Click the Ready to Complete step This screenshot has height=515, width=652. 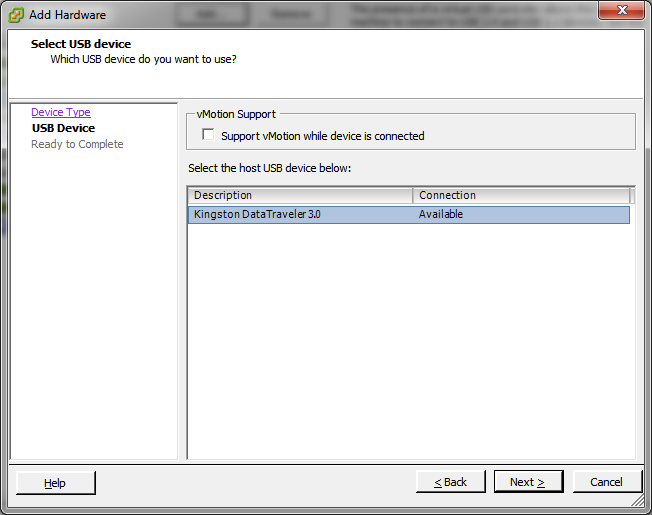77,144
